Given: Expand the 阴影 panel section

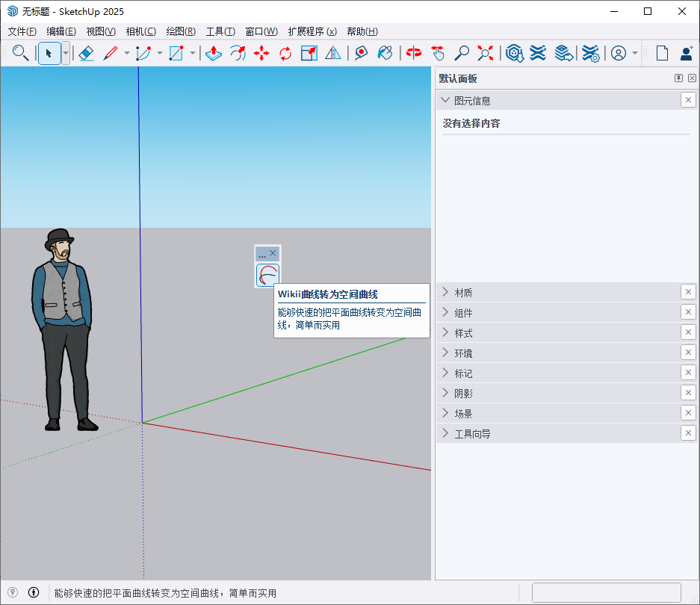Looking at the screenshot, I should pos(464,392).
